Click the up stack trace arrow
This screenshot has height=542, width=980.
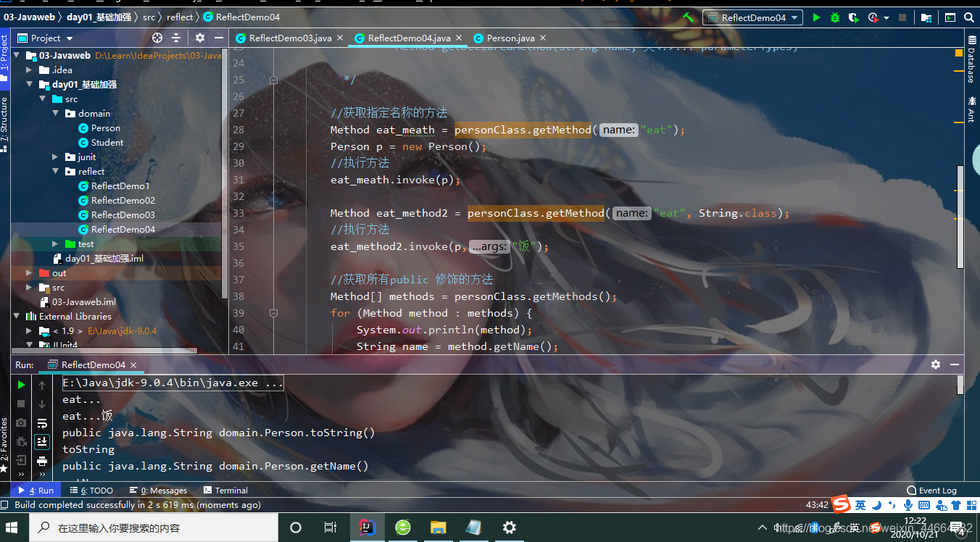[x=42, y=385]
